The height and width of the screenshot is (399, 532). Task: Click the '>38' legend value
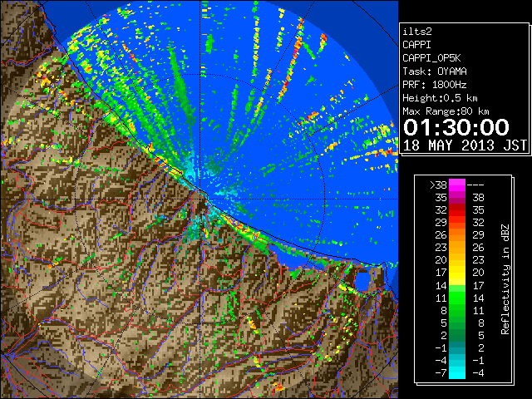438,185
